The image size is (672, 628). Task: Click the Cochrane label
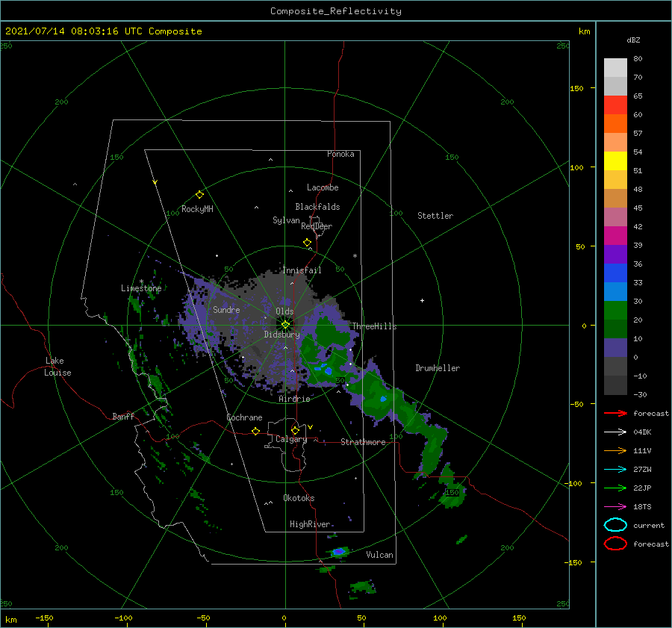(244, 417)
